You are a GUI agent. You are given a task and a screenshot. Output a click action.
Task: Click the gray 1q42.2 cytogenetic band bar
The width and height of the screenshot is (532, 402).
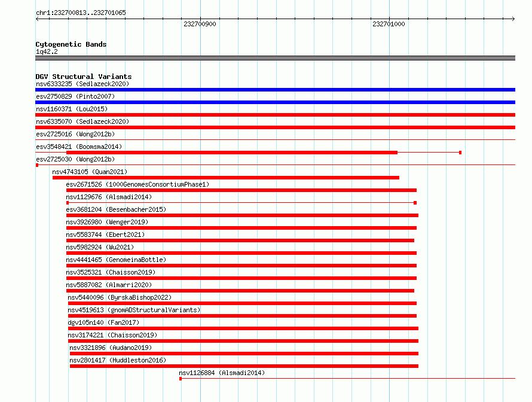point(275,58)
